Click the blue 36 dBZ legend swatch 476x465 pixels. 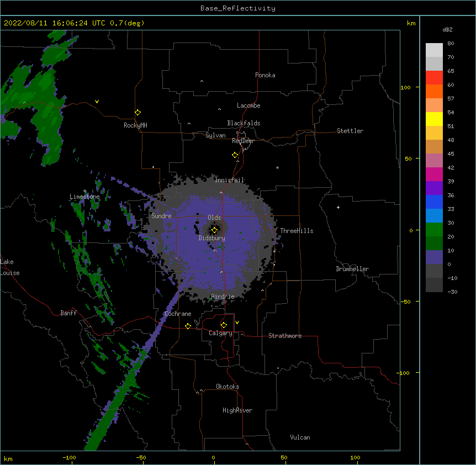[434, 202]
